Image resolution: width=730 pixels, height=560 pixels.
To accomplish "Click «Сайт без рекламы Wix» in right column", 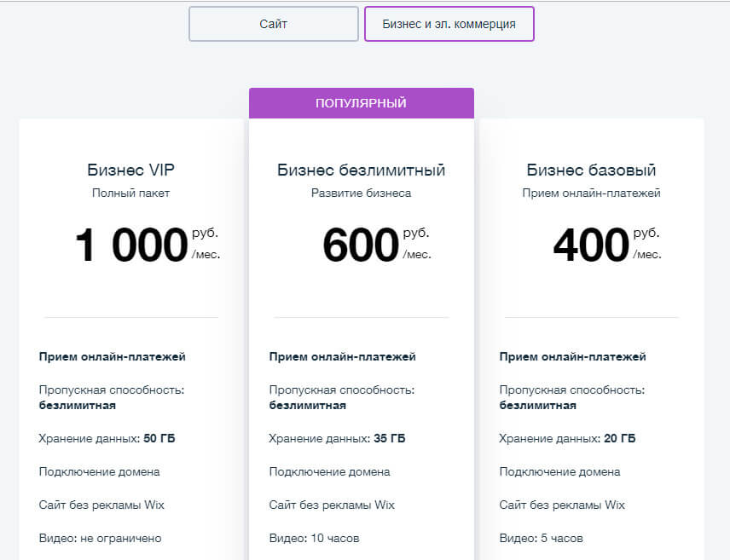I will [561, 505].
